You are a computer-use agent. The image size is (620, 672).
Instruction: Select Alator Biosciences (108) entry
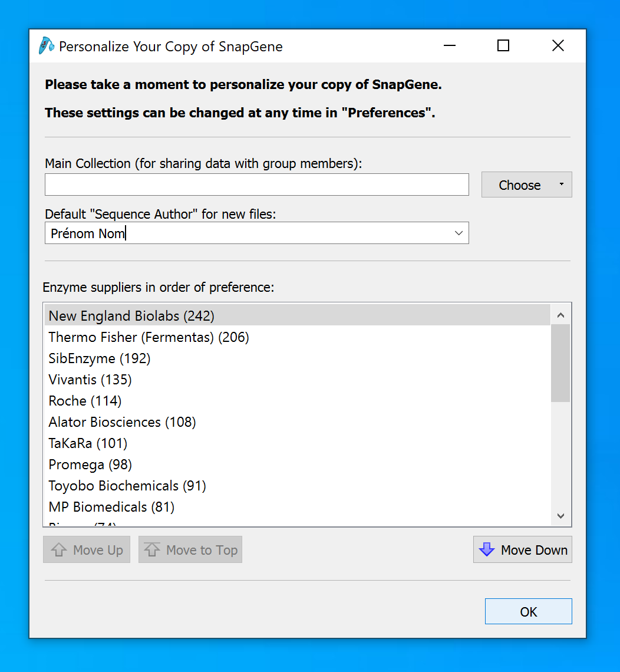tap(122, 422)
